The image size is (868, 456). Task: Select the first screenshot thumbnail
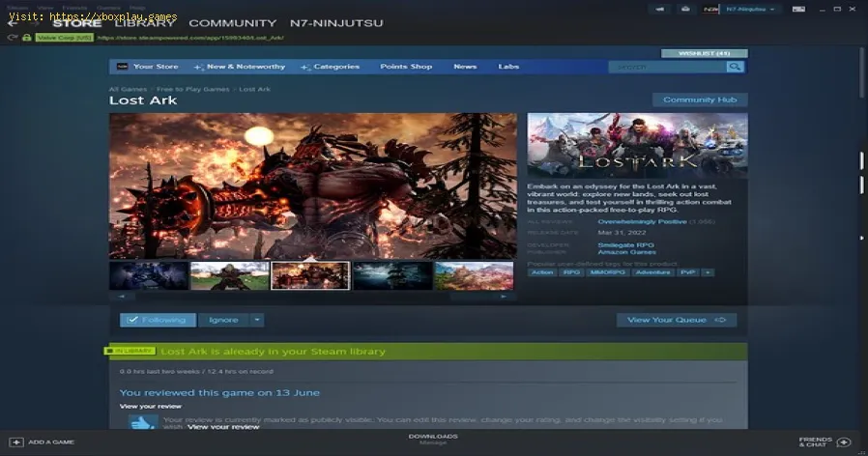click(x=148, y=275)
